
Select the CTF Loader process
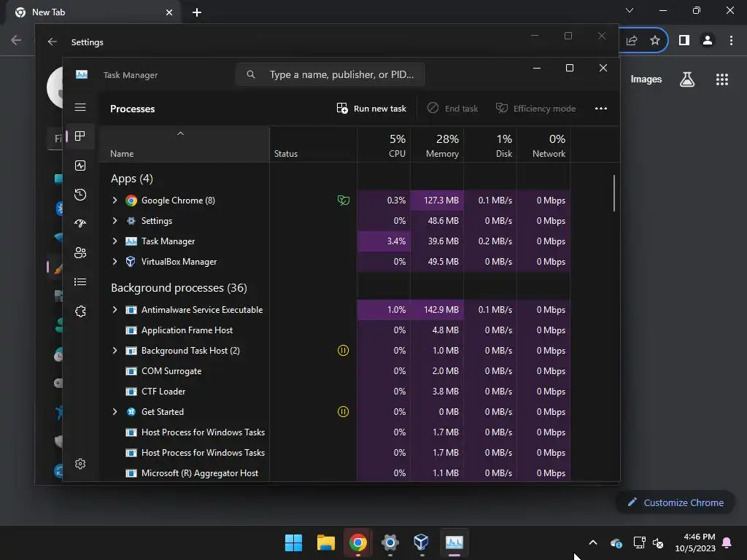coord(163,392)
